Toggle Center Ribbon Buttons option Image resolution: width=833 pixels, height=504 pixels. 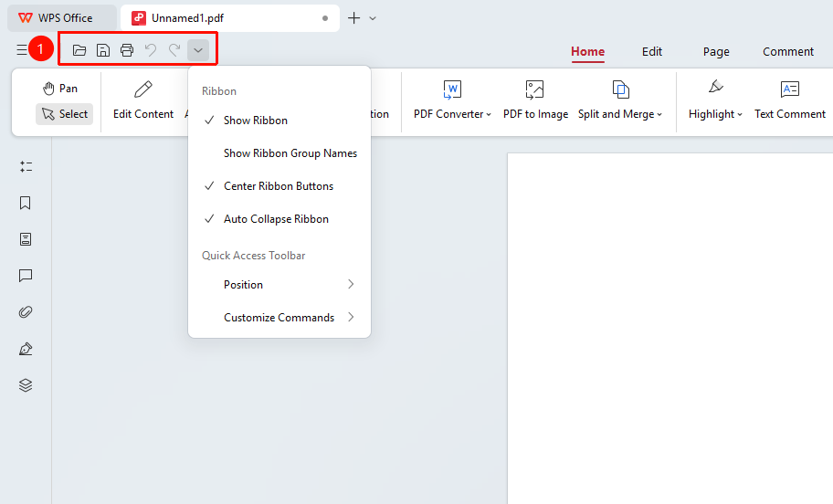coord(279,186)
